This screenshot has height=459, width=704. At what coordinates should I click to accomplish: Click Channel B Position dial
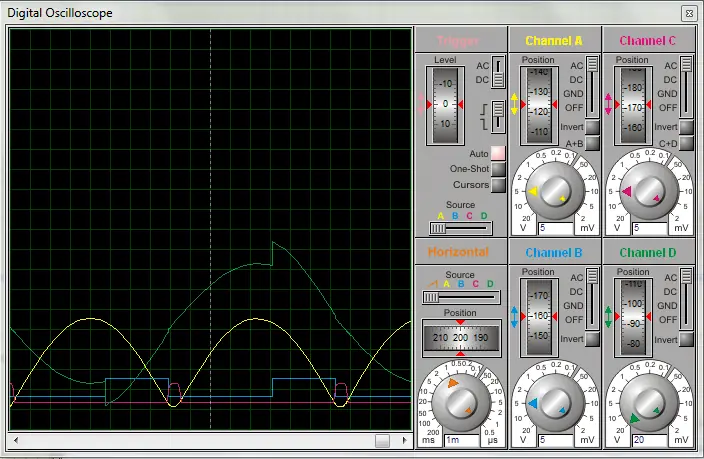tap(539, 317)
